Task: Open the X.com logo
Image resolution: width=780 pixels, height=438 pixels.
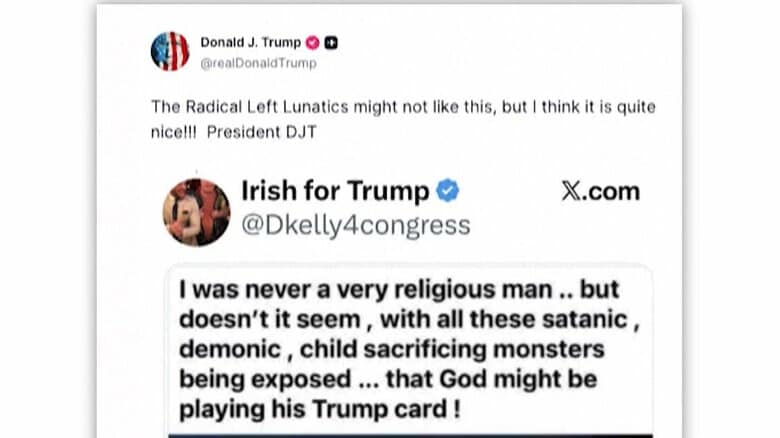Action: [x=600, y=192]
